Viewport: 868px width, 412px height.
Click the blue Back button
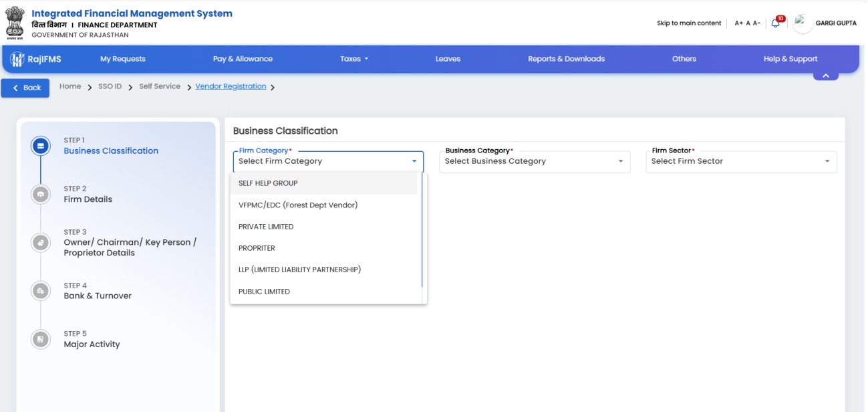(25, 88)
